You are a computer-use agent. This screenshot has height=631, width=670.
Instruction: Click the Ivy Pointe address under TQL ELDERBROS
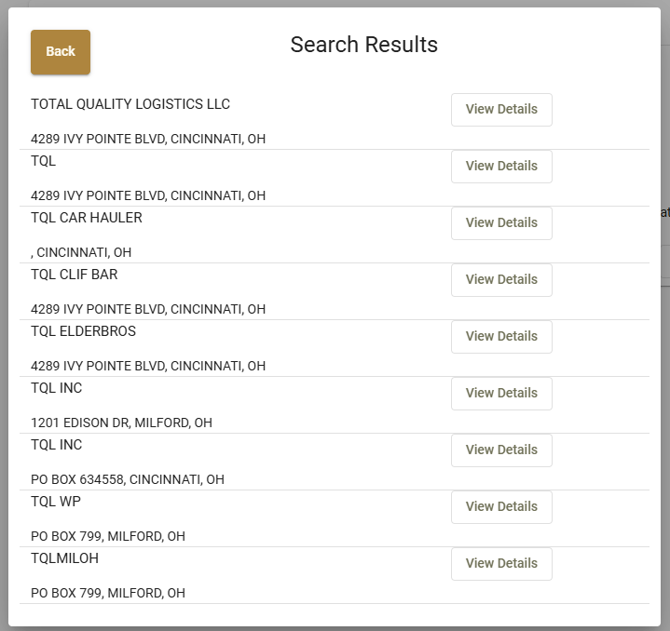click(148, 366)
